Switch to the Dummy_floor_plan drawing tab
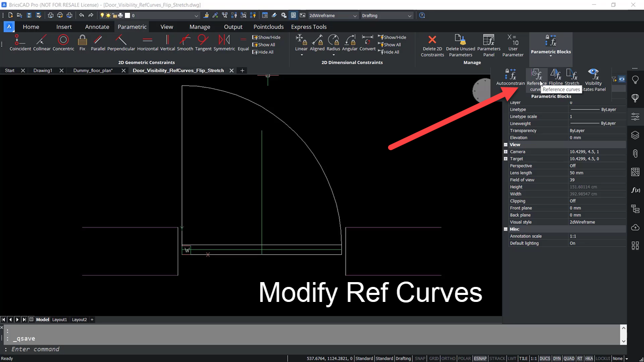Screen dimensions: 644x362 tap(93, 70)
